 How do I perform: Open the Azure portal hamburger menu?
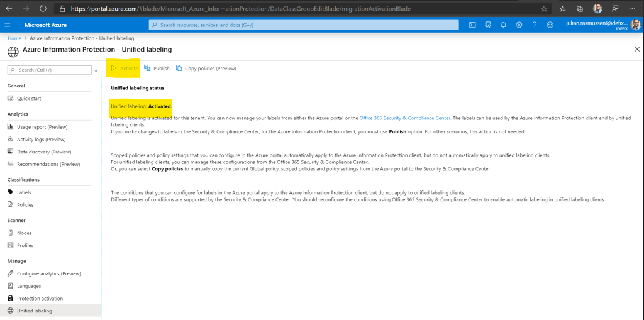pos(8,25)
